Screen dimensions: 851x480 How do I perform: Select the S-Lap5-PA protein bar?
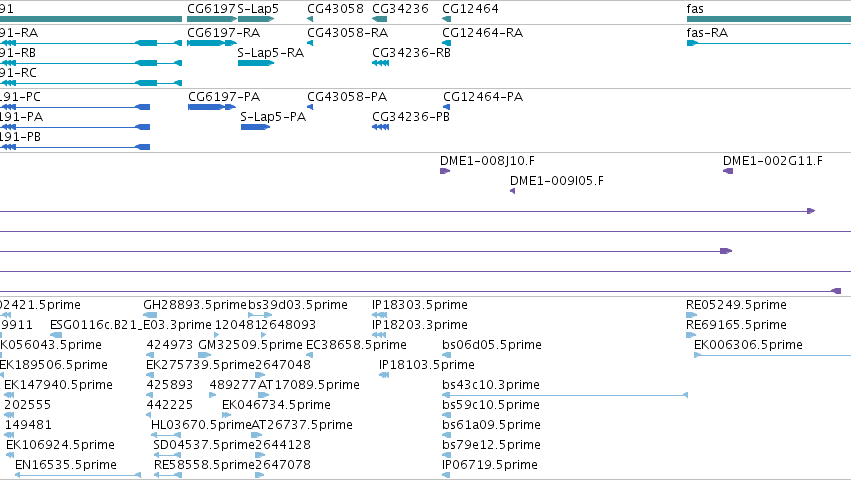256,127
